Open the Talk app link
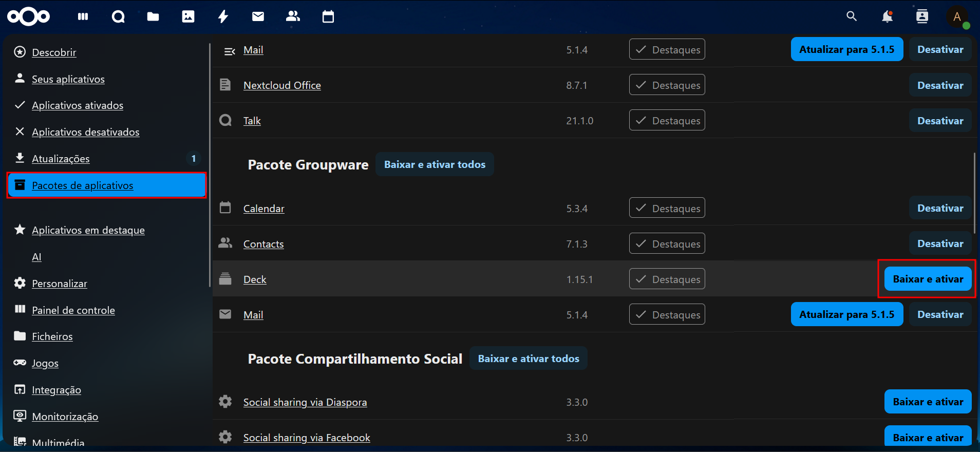The image size is (980, 452). click(x=252, y=121)
